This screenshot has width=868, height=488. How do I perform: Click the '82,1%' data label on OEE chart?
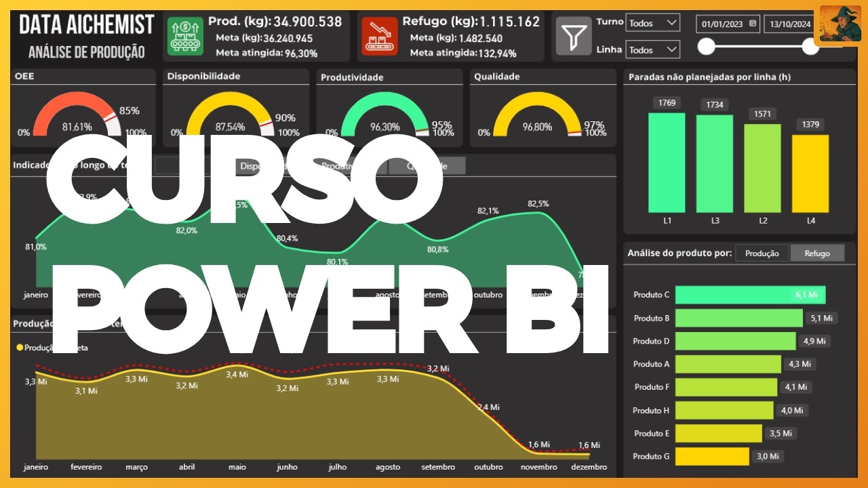(488, 211)
